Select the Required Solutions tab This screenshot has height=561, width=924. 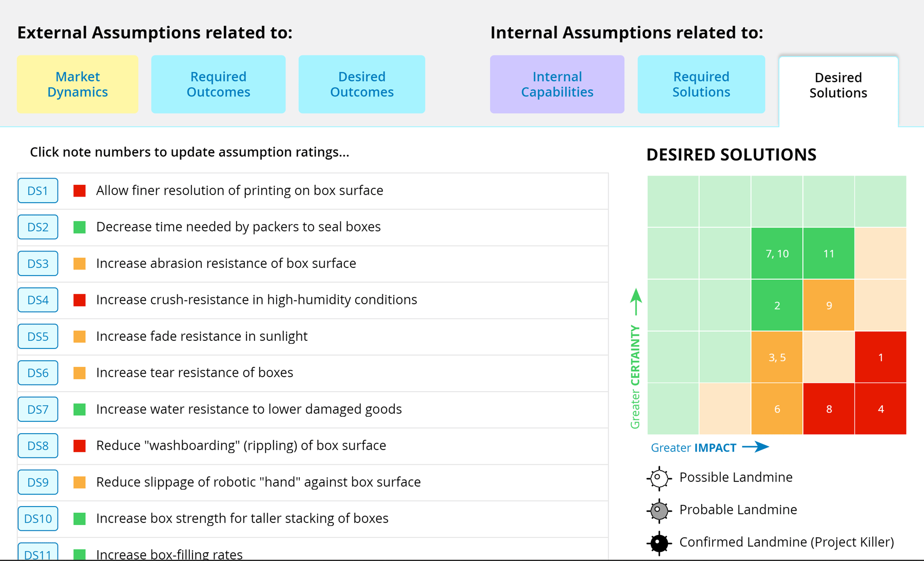[x=701, y=84]
